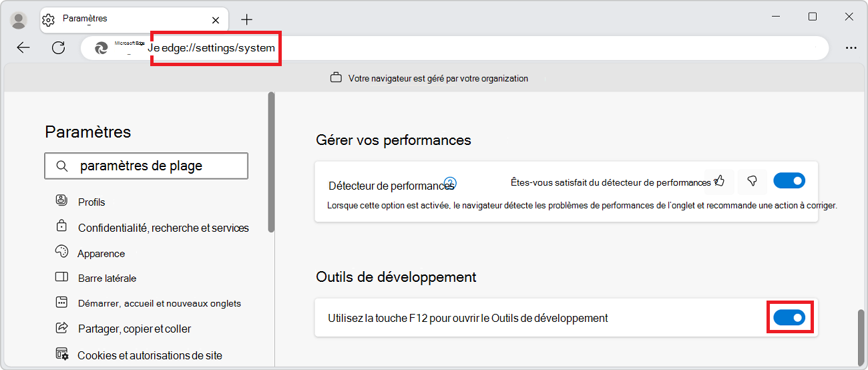Click the lock icon for Confidentialité
The image size is (868, 370).
point(61,226)
